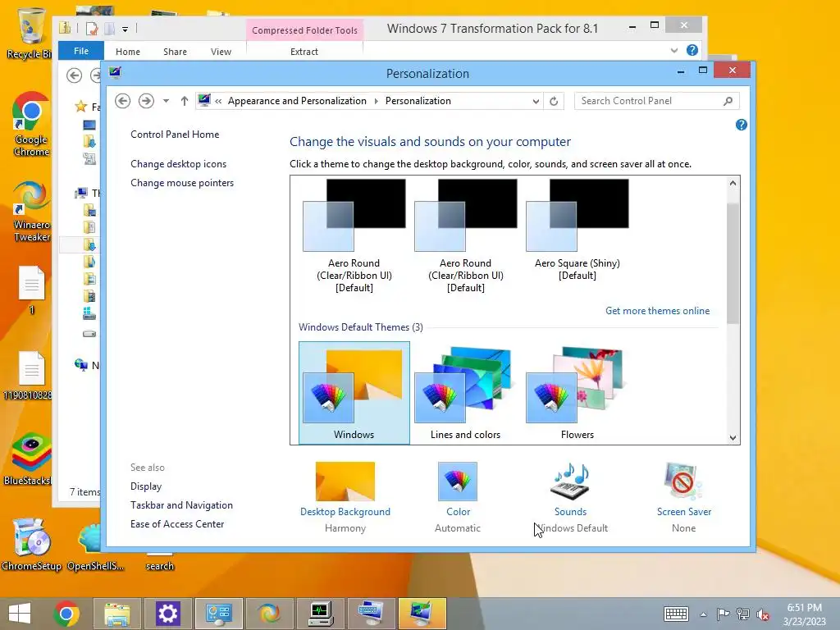
Task: Open File Explorer from the taskbar
Action: coord(117,614)
